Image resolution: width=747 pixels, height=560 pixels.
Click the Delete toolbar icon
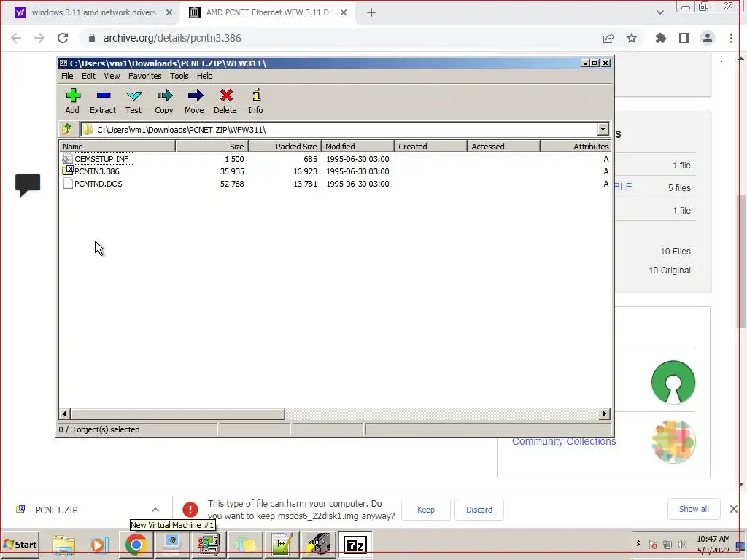coord(226,96)
